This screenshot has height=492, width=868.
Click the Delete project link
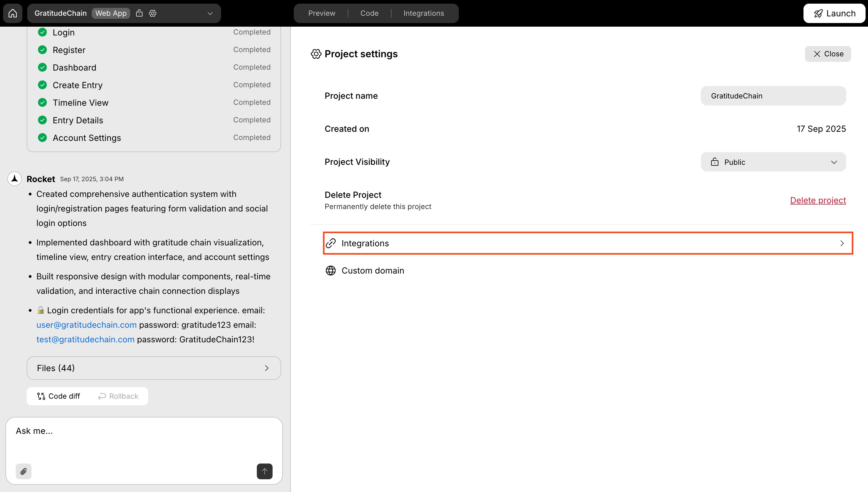click(x=818, y=200)
